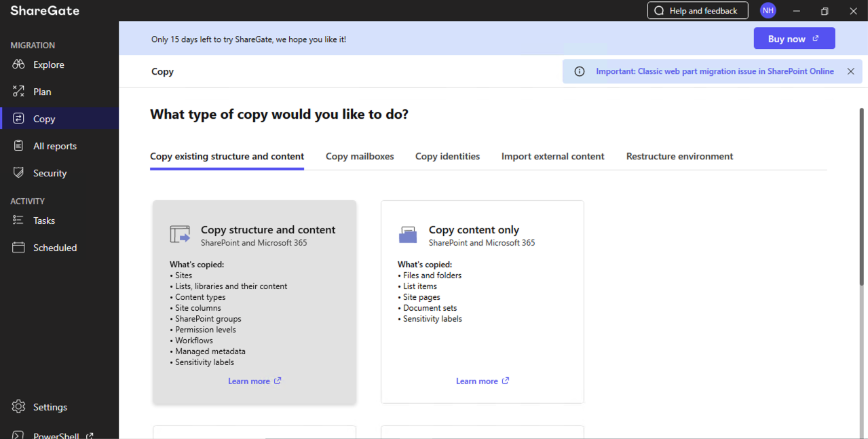Viewport: 868px width, 439px height.
Task: Select the Copy structure and content card title
Action: tap(268, 230)
